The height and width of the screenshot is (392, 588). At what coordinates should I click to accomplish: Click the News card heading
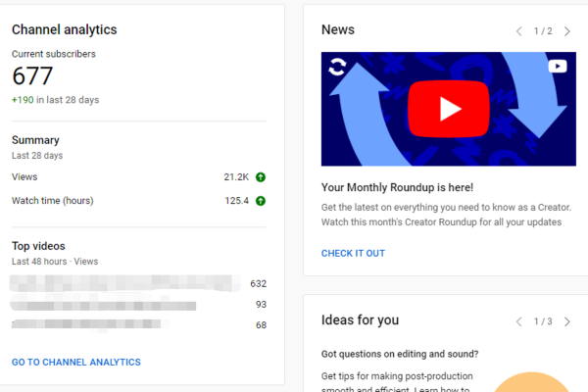[x=338, y=29]
